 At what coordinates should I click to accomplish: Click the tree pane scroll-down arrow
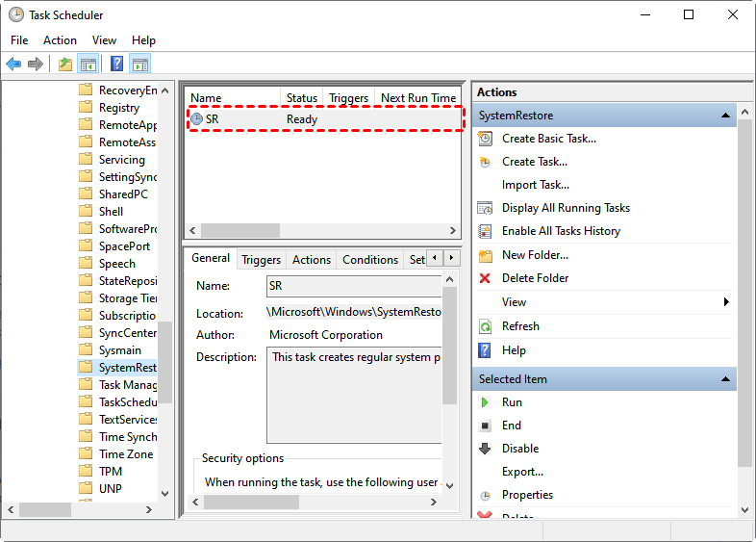pos(164,493)
